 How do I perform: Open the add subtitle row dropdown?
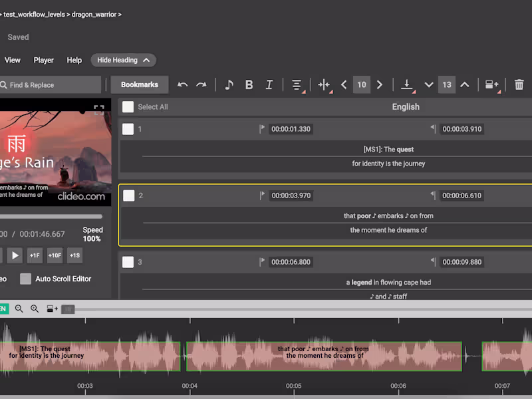click(491, 84)
